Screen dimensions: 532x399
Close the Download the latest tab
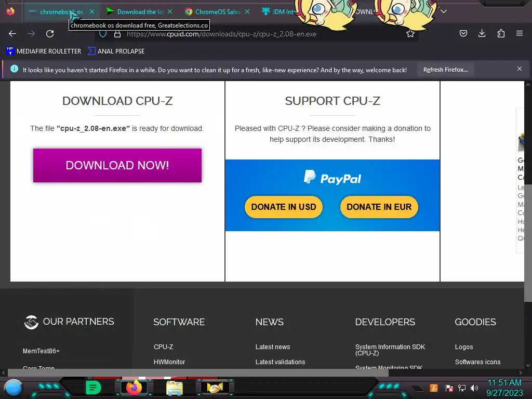point(170,11)
